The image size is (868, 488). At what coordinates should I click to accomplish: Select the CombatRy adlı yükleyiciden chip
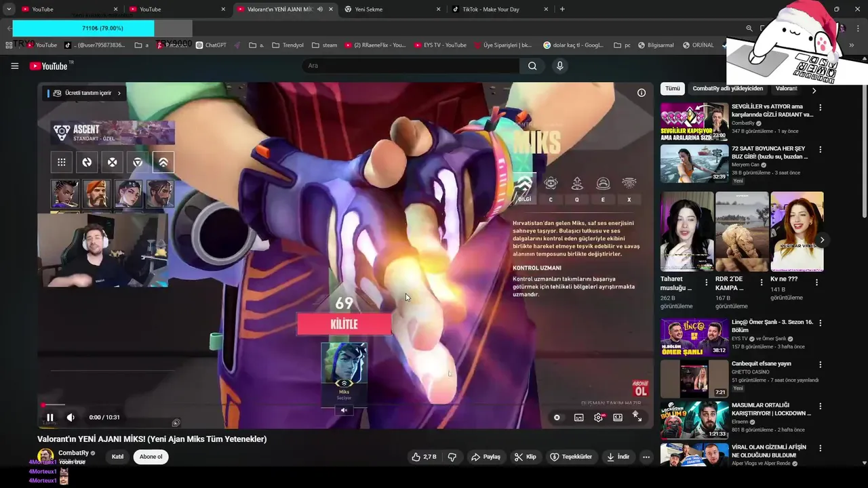pyautogui.click(x=728, y=89)
